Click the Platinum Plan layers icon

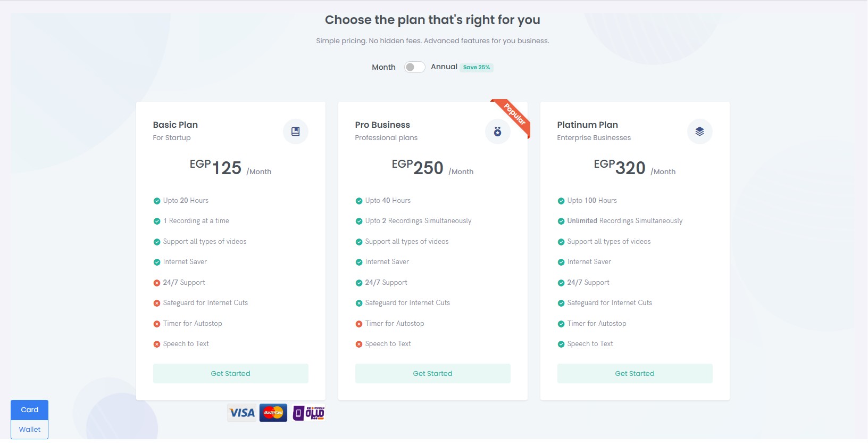(699, 132)
